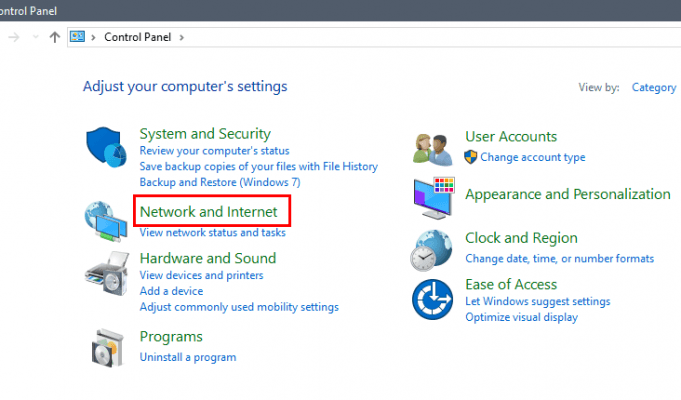Screen dimensions: 681x400
Task: Open the System and Security shield icon
Action: coord(106,147)
